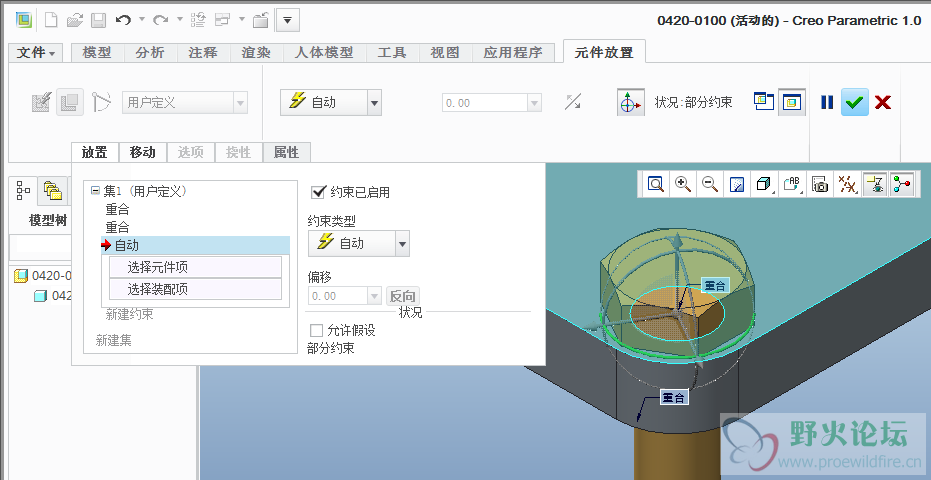
Task: Open the 属性 panel tab
Action: point(286,152)
